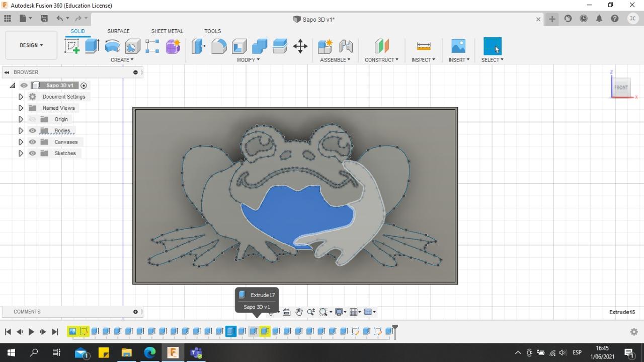
Task: Open the Display Settings dropdown
Action: (342, 312)
